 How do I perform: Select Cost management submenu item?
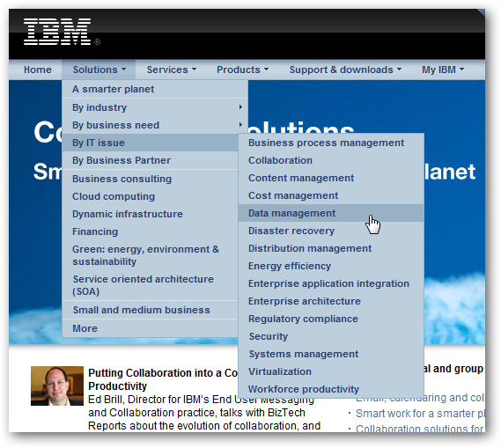[x=331, y=195]
